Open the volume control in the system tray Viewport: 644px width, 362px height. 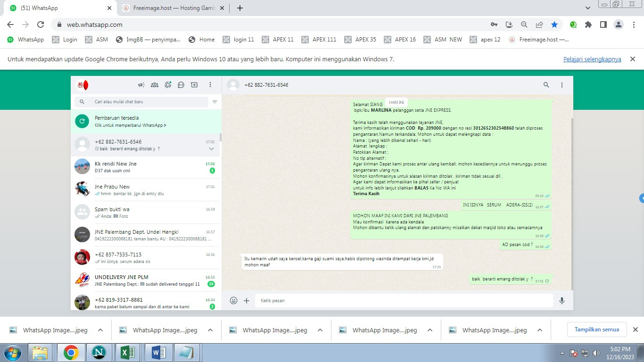coord(596,353)
